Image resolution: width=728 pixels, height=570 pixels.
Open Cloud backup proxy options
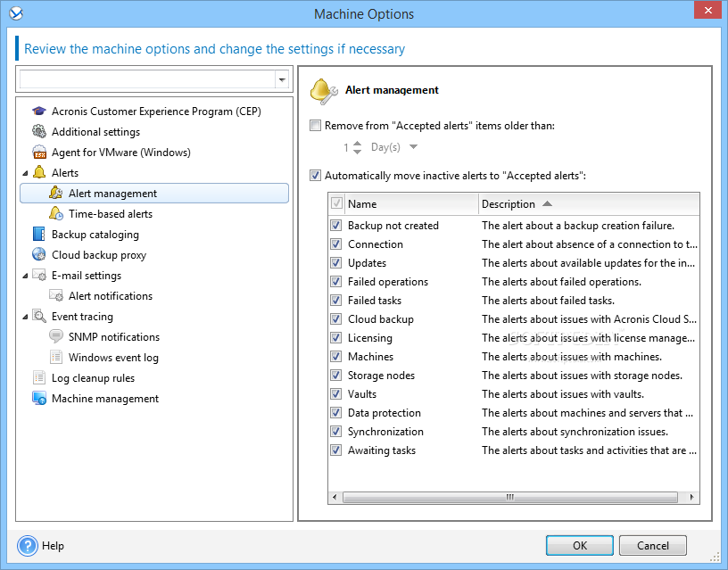[99, 255]
